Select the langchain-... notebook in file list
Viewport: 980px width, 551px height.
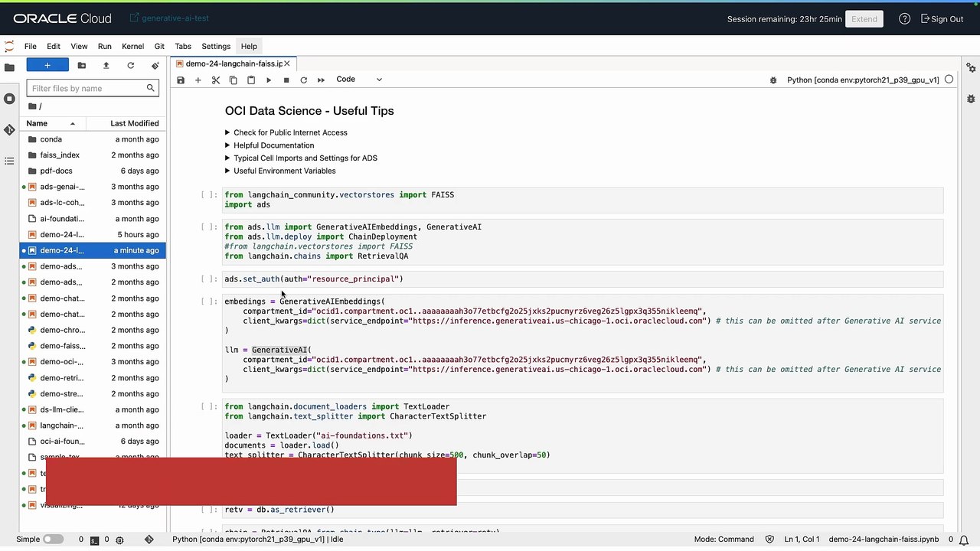click(92, 425)
